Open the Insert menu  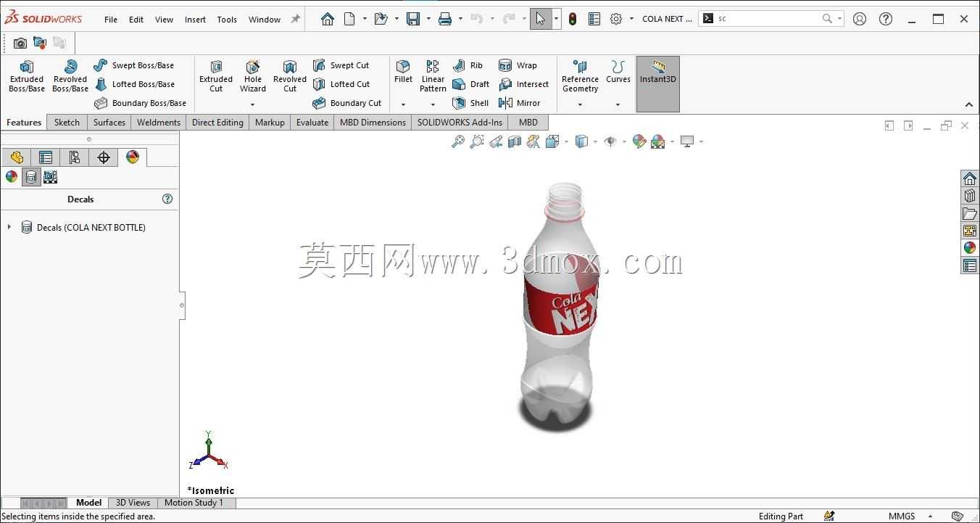click(195, 20)
